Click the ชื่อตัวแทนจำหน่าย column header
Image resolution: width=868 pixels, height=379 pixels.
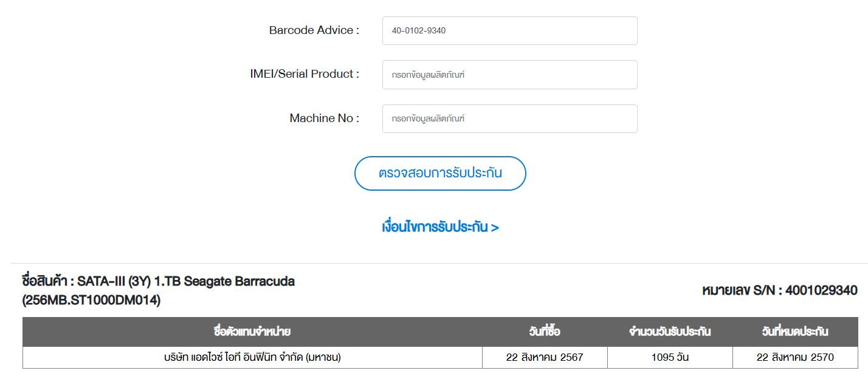(252, 332)
